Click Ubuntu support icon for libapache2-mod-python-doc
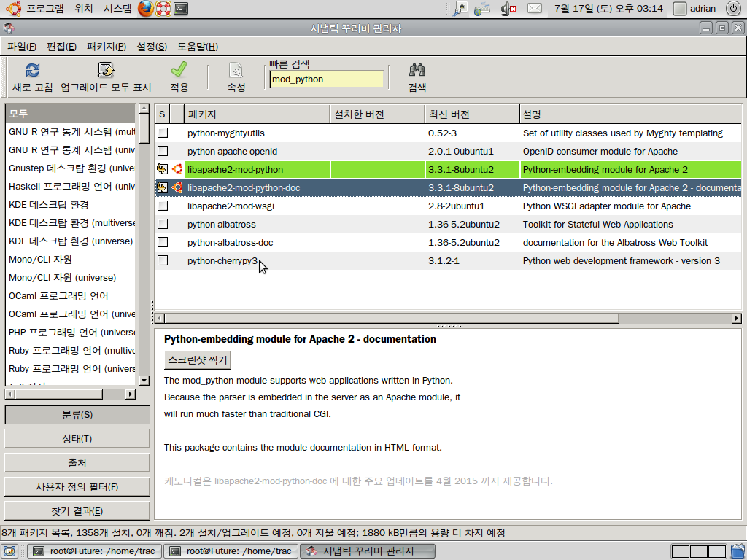747x560 pixels. [x=177, y=187]
